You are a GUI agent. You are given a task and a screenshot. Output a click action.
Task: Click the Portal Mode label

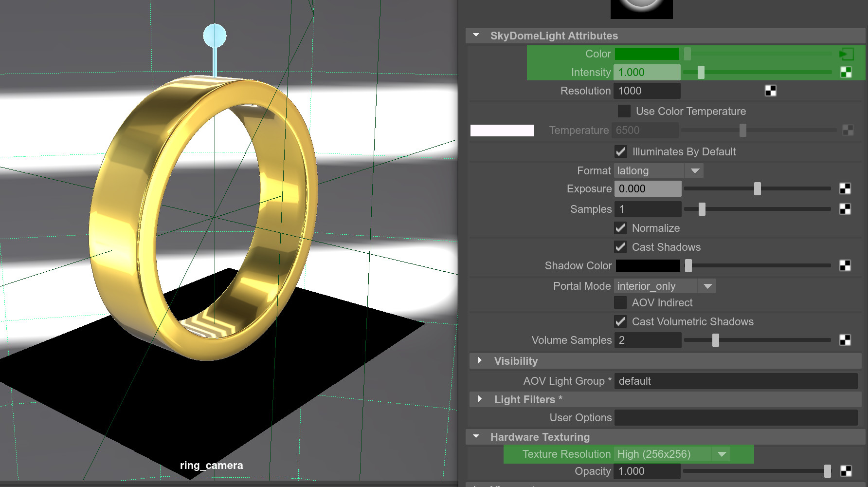(581, 286)
